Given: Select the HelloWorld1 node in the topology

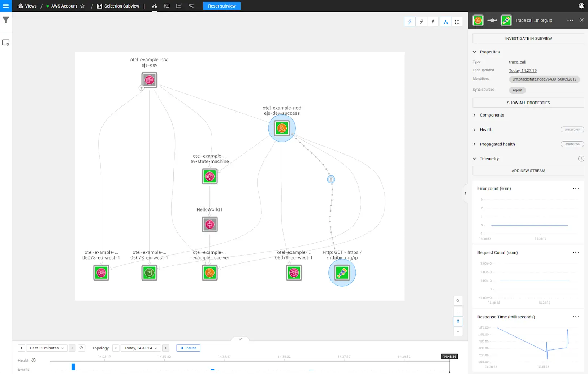Looking at the screenshot, I should point(209,224).
